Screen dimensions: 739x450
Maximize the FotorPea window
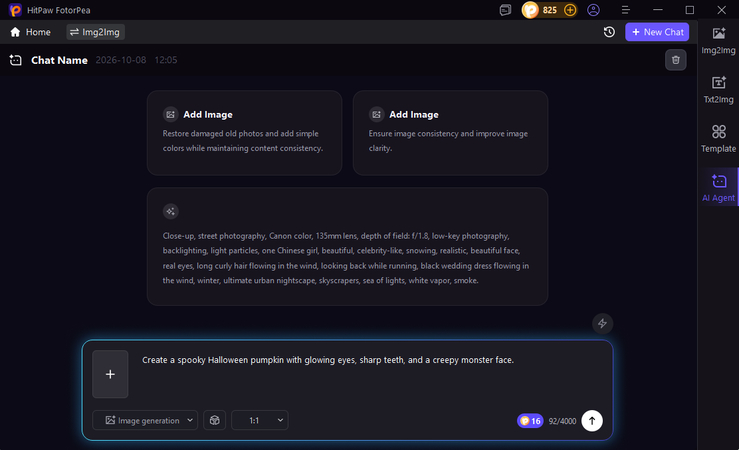point(690,10)
